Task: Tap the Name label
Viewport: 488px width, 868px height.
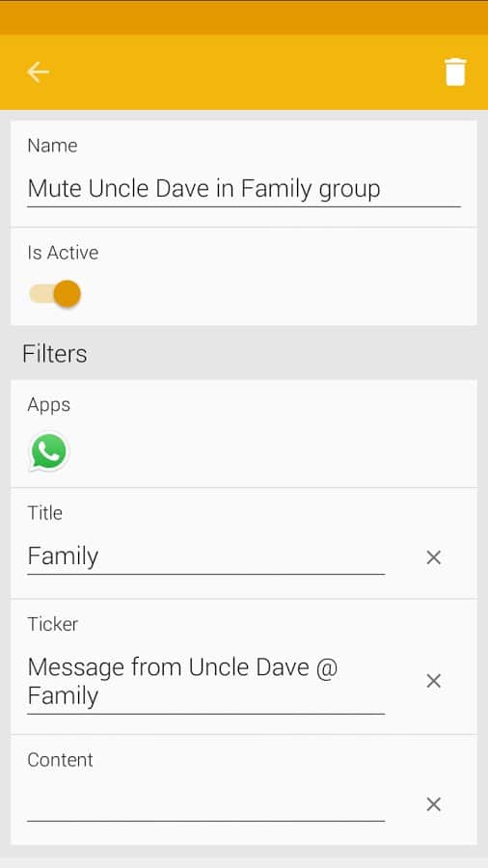Action: (x=52, y=146)
